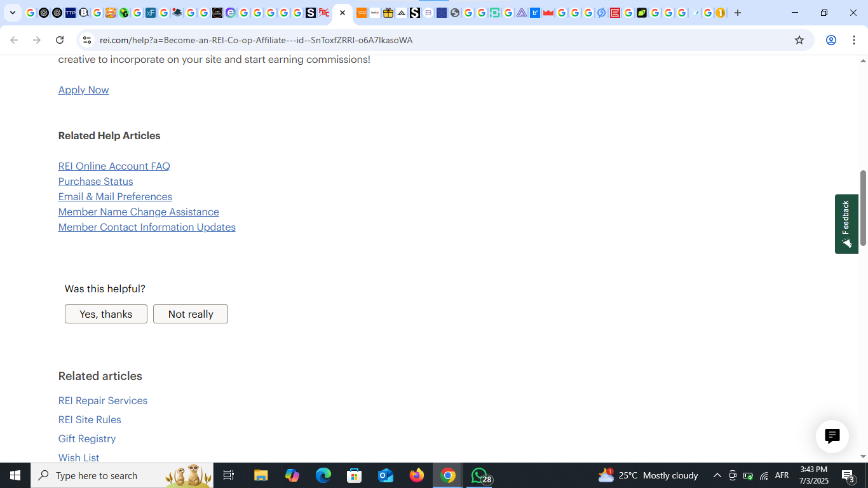Switch to the orange coop favicon tab
868x488 pixels.
[362, 13]
